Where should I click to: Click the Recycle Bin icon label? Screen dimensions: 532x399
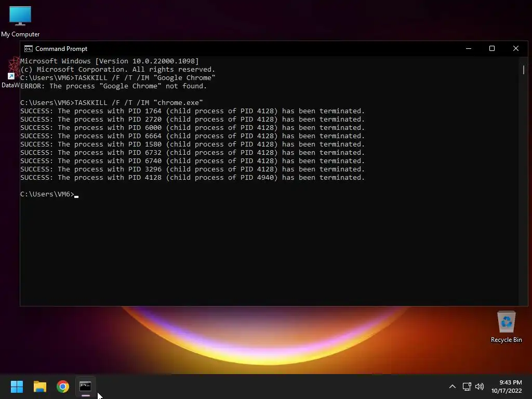click(x=506, y=340)
